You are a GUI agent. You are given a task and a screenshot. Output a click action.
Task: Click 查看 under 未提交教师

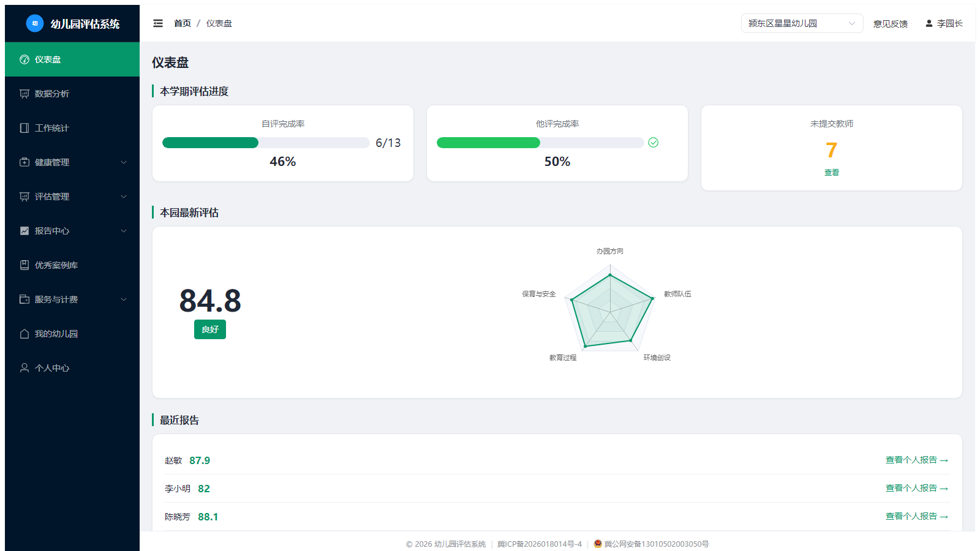point(832,173)
